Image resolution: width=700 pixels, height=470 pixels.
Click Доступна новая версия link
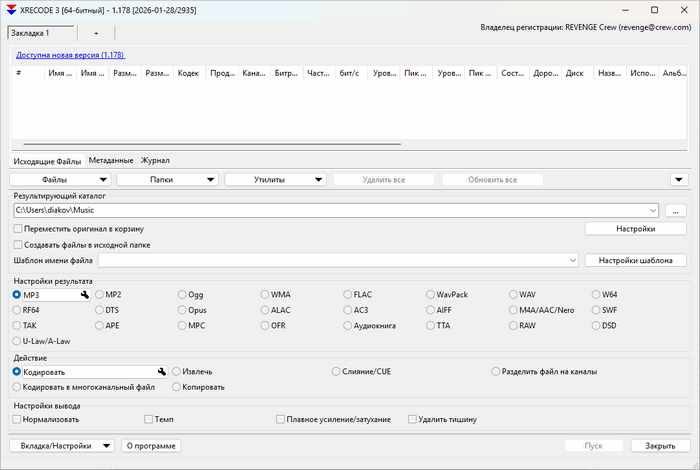pos(70,56)
